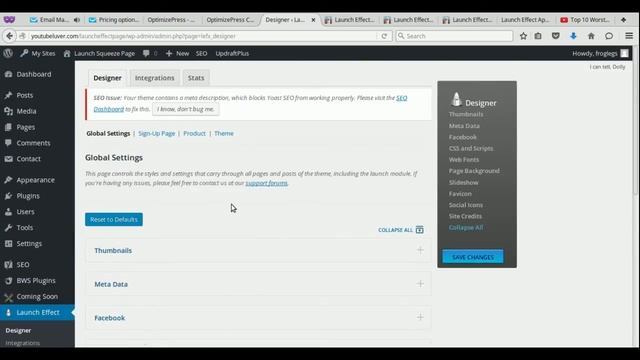Click New in the admin bar
Viewport: 640px width, 360px height.
click(177, 53)
